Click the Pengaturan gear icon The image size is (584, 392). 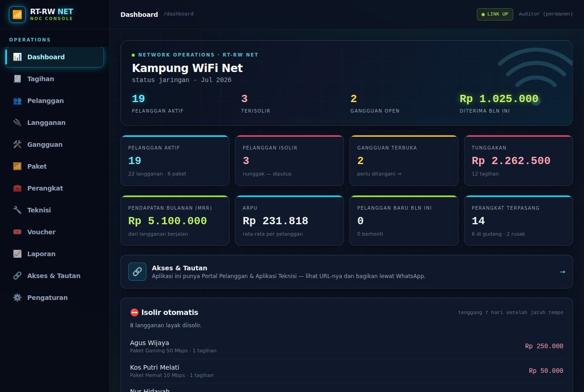[x=17, y=298]
